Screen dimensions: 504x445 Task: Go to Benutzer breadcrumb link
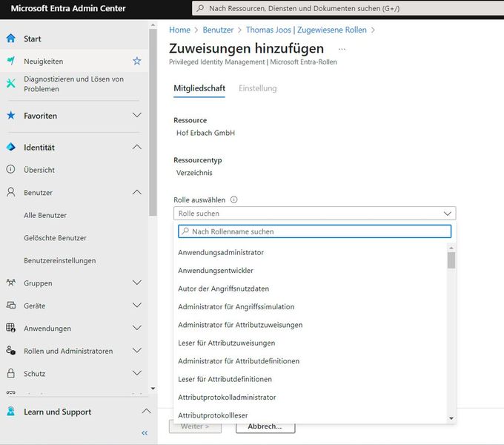point(218,30)
